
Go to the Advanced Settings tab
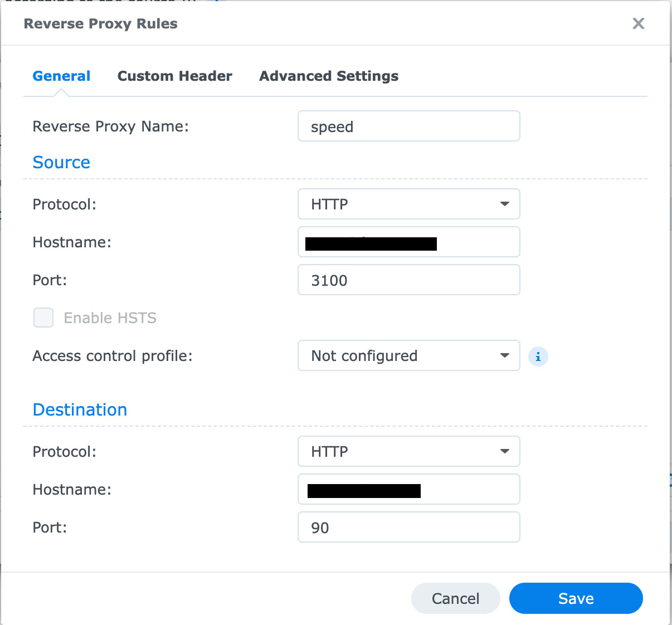329,76
